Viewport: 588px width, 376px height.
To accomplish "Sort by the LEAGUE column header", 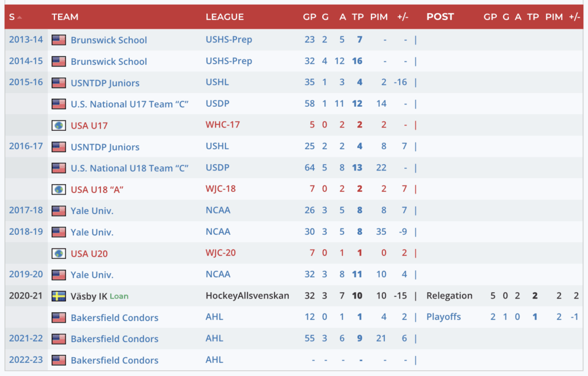I will pyautogui.click(x=225, y=17).
